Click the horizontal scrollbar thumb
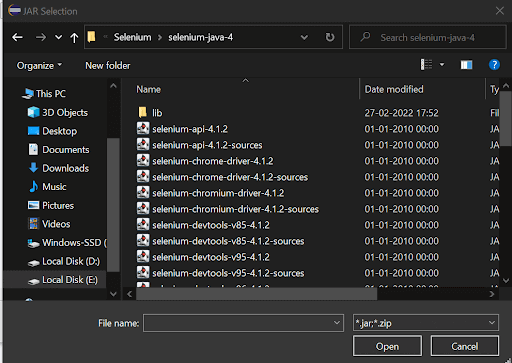This screenshot has width=512, height=363. (x=256, y=294)
